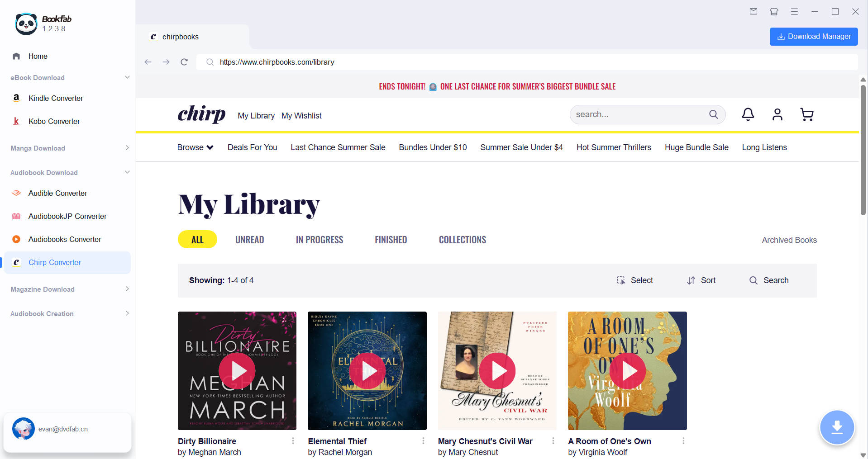
Task: Select the ALL library filter
Action: 197,240
